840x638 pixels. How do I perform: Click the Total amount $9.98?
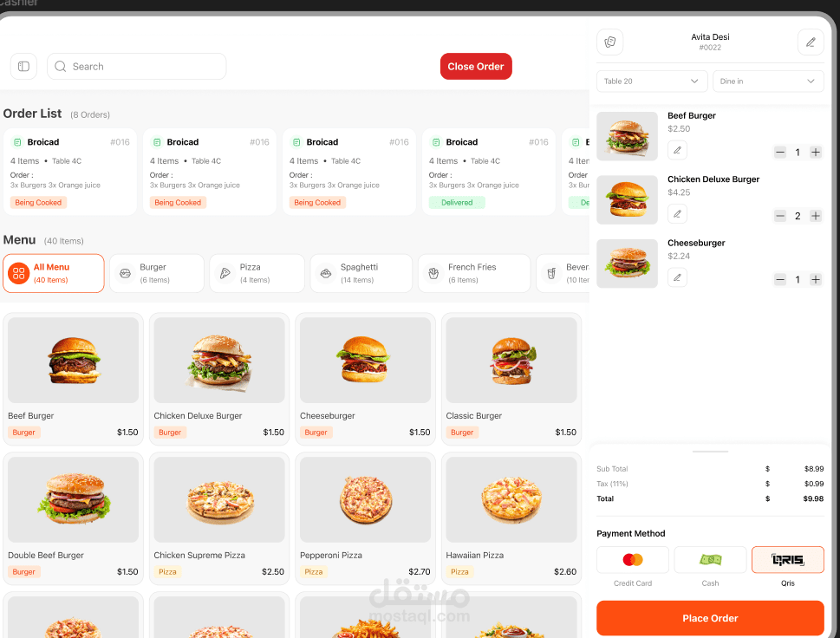coord(813,498)
